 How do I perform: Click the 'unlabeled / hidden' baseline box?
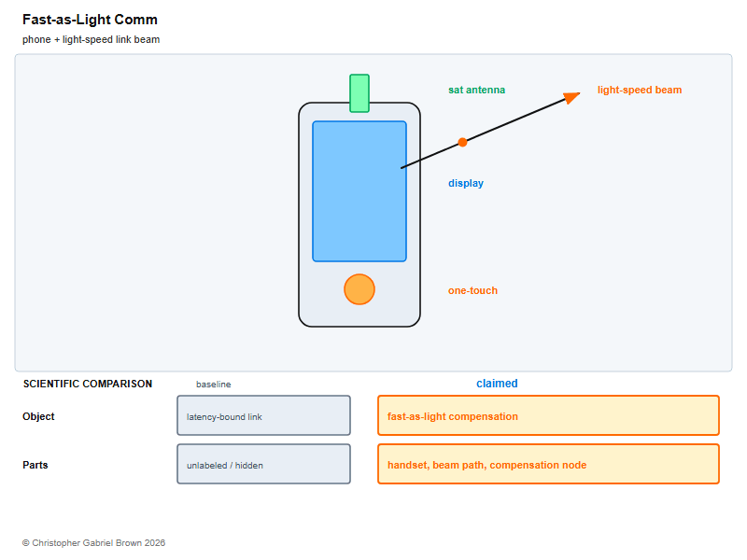click(x=263, y=464)
